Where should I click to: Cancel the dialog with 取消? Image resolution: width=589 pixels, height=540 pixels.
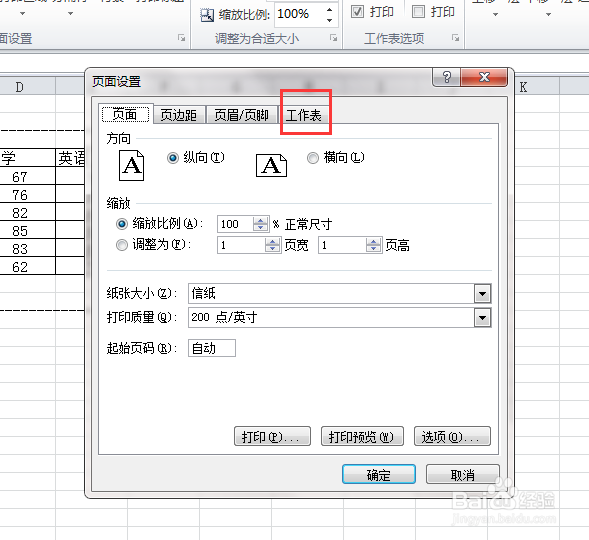tap(463, 474)
